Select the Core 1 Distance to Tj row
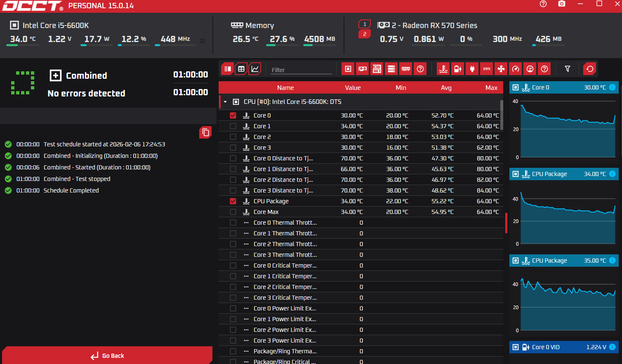Viewport: 622px width, 364px height. [361, 169]
